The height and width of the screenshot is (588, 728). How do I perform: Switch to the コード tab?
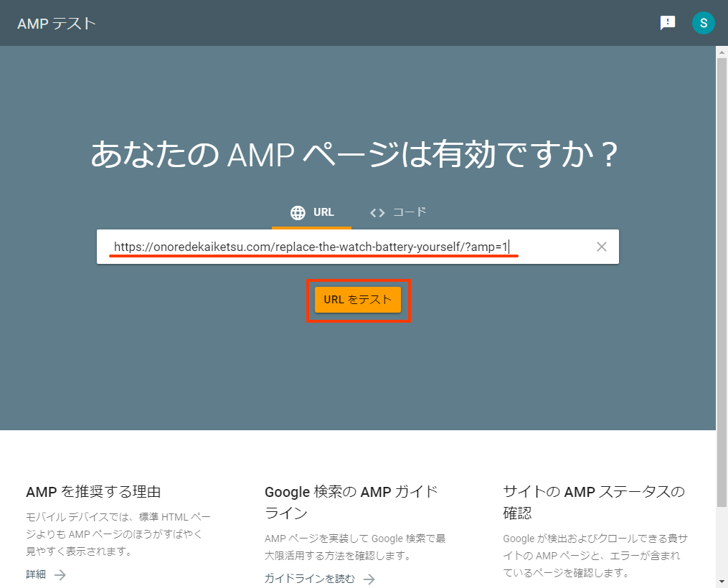click(398, 212)
